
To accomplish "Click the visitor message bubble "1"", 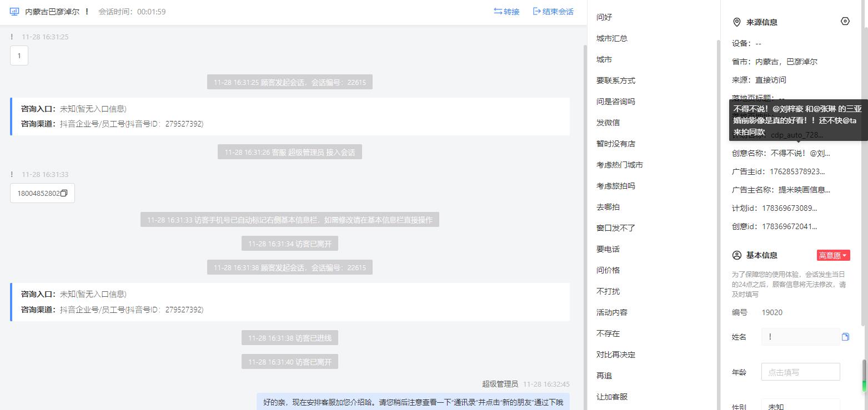I will pos(19,55).
